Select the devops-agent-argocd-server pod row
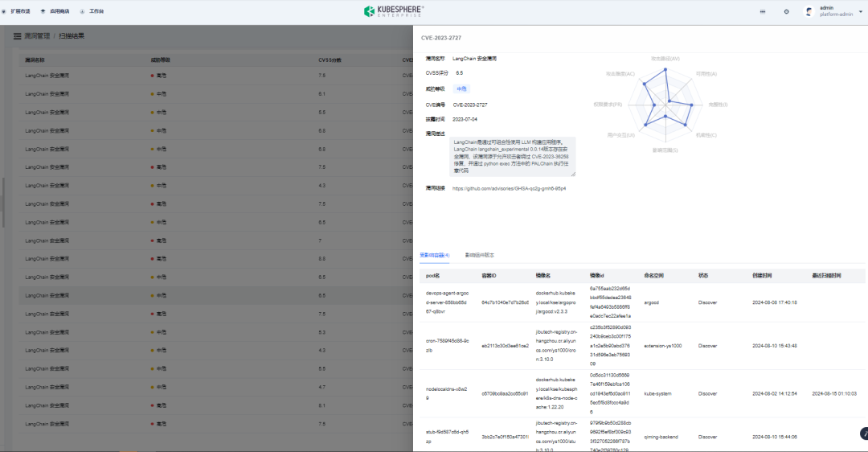This screenshot has height=452, width=868. 642,302
